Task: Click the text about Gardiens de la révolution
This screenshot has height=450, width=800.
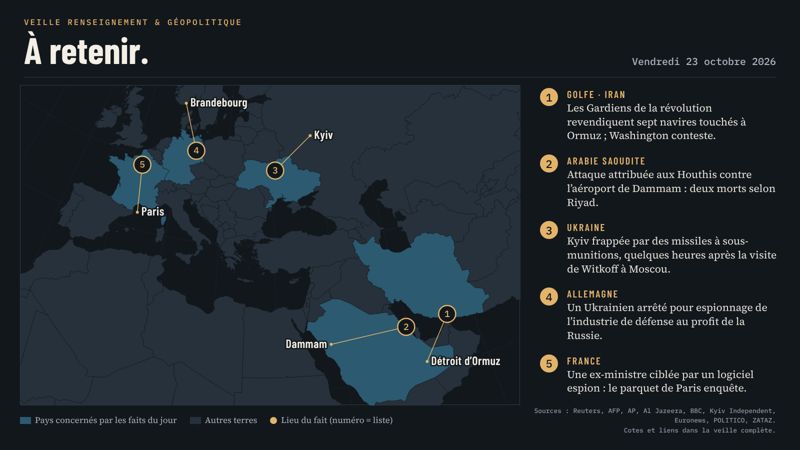Action: coord(656,122)
